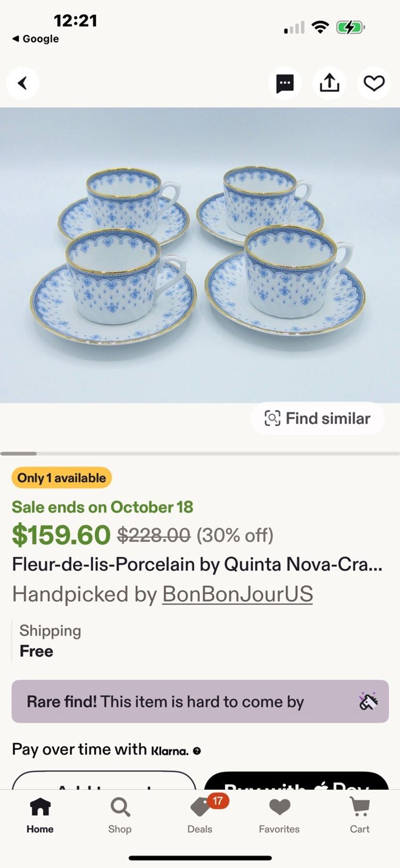Favorite this item with the heart icon
This screenshot has width=400, height=868.
click(374, 83)
